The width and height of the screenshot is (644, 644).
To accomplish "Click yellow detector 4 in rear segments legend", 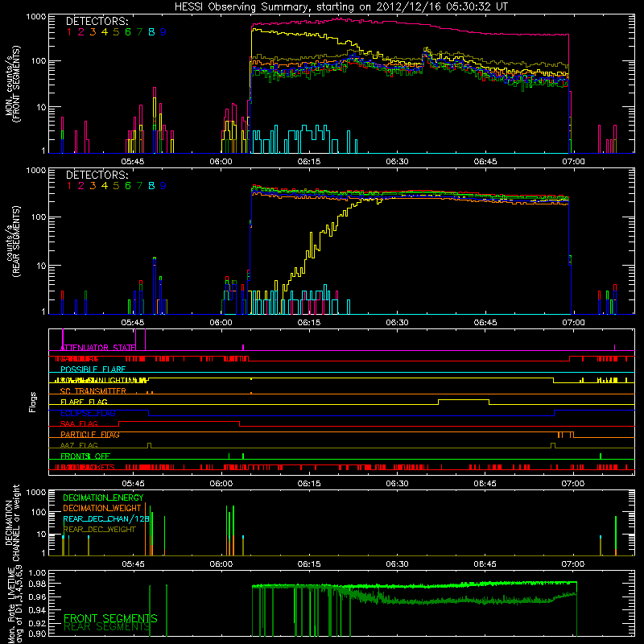I will coord(105,186).
